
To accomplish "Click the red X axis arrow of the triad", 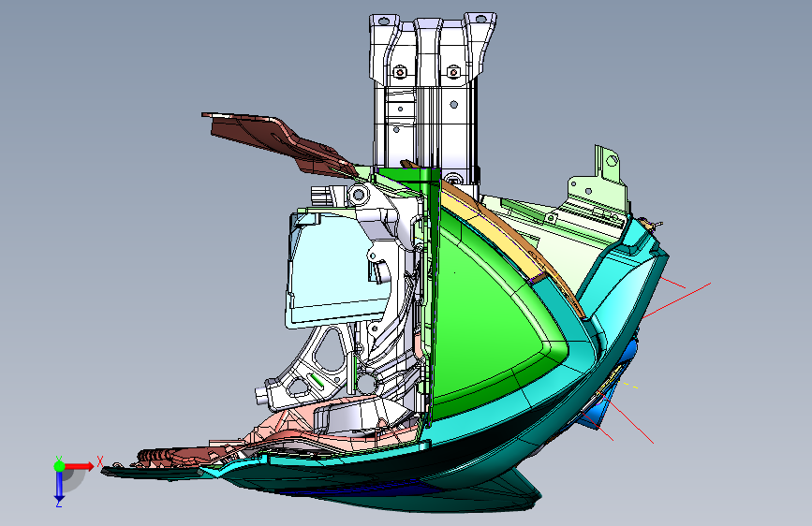I will point(79,466).
